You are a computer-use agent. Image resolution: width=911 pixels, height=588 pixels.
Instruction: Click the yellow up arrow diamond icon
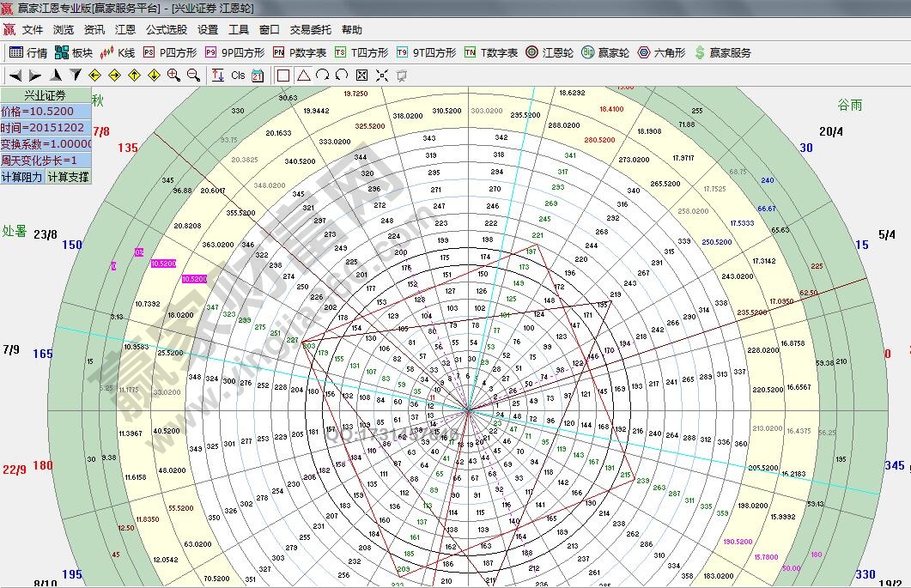[x=135, y=76]
